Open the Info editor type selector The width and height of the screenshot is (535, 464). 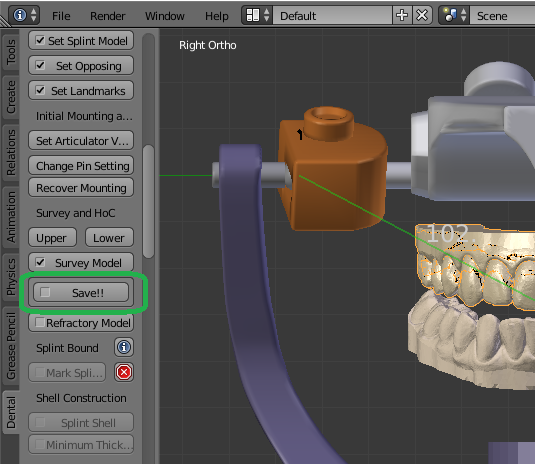(24, 15)
